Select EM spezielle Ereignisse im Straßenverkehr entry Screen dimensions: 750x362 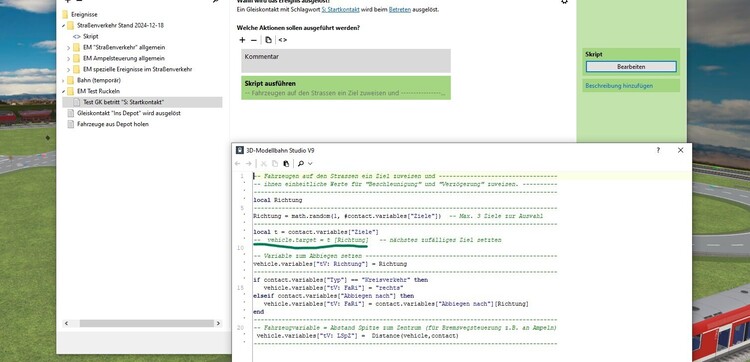coord(137,69)
